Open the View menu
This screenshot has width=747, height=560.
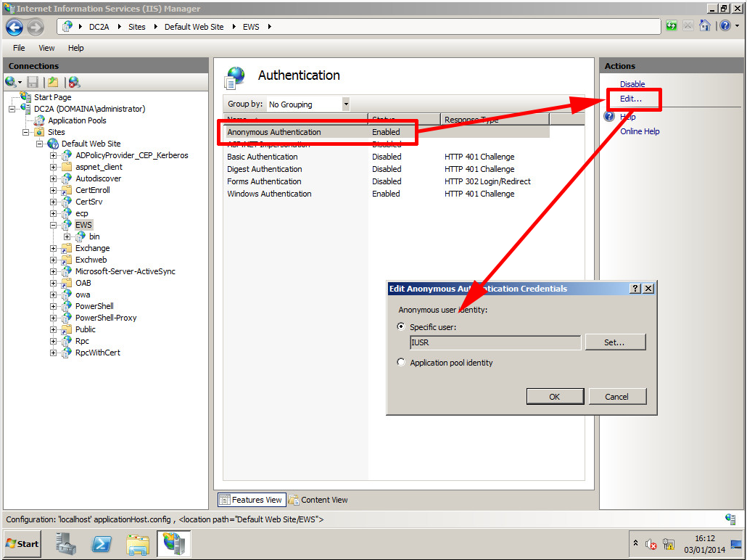[x=46, y=48]
